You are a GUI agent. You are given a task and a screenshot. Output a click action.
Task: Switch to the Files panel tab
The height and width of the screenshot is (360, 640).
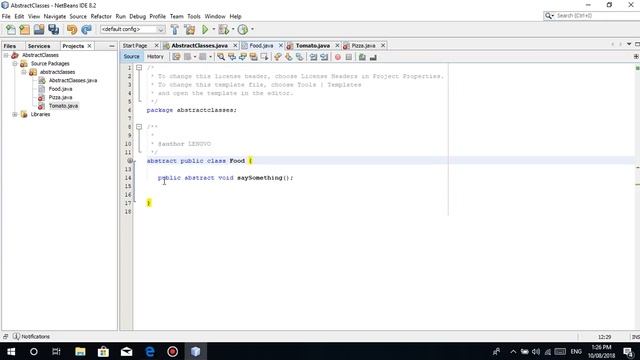[10, 46]
